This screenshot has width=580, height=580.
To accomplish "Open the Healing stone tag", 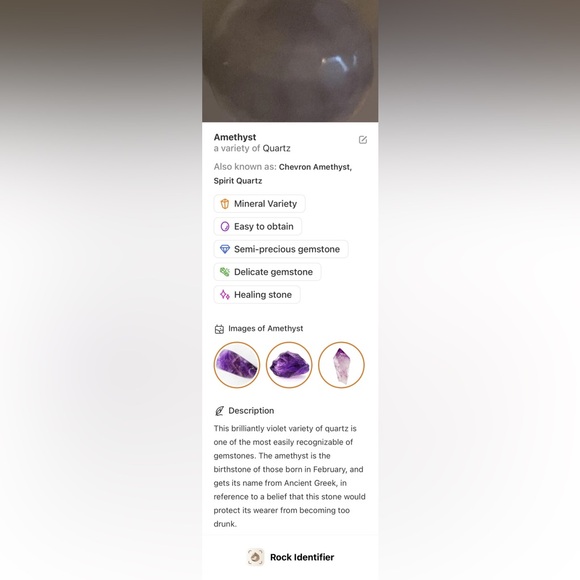I will (257, 294).
